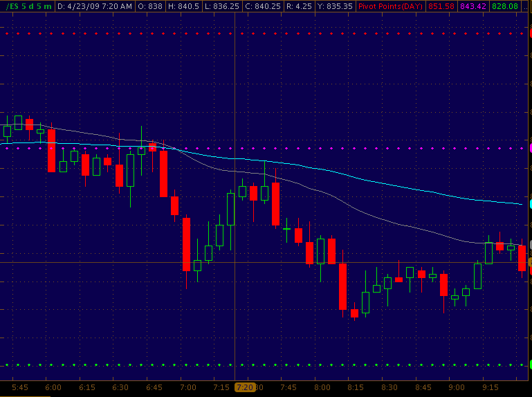
Task: Click the highlighted 7:20 time cursor label
Action: (245, 387)
